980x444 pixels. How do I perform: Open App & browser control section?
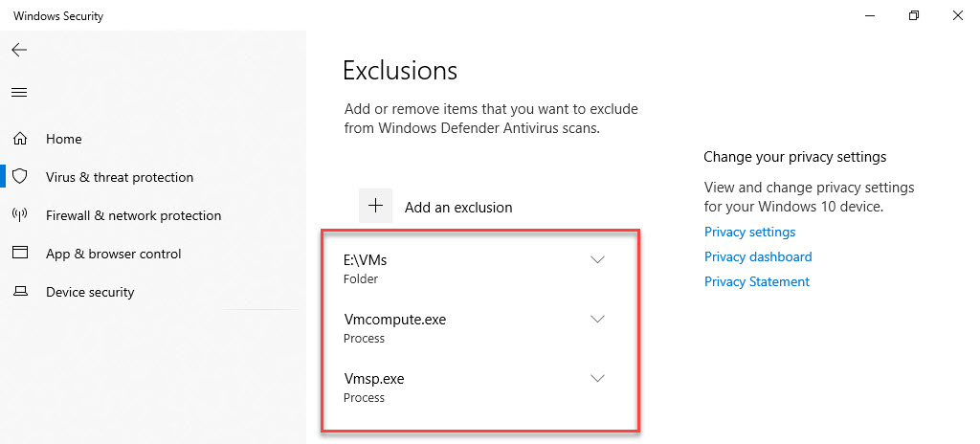[114, 254]
